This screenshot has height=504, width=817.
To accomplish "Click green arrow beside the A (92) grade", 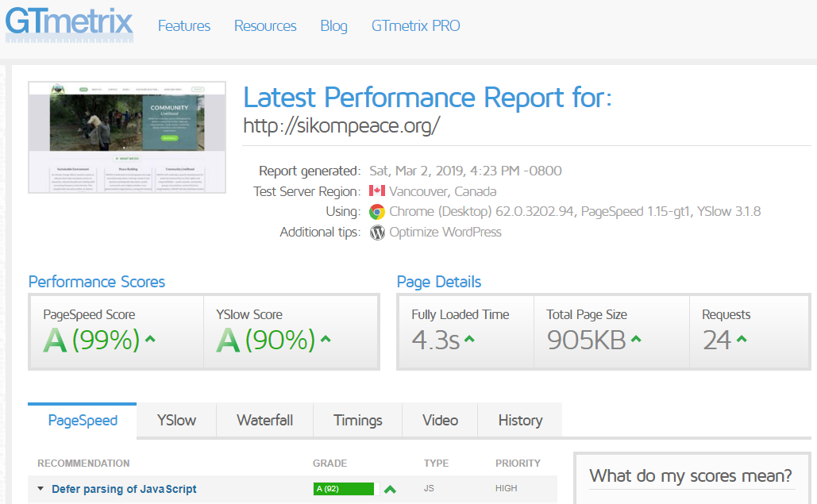I will [390, 489].
